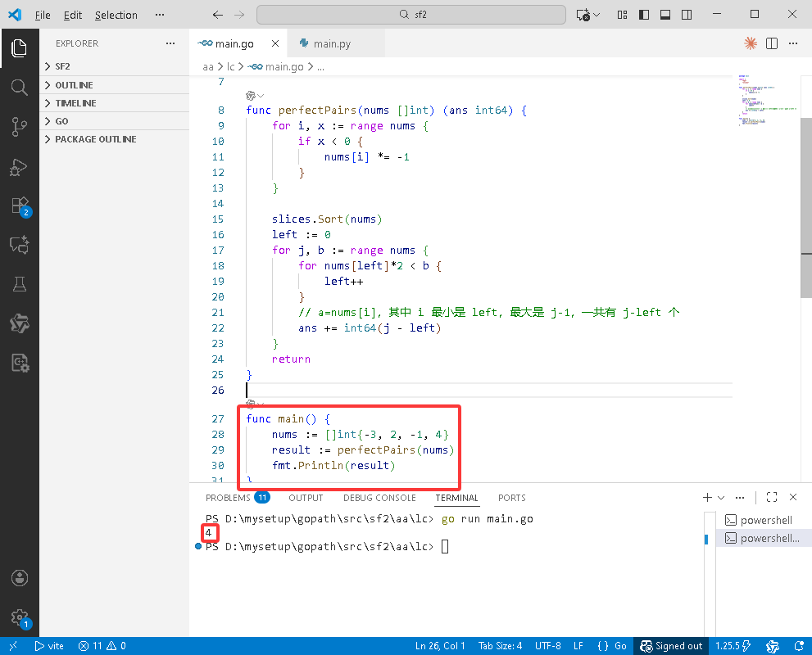Screen dimensions: 812x655
Task: Click the Ln 26, Col 1 cursor position indicator
Action: coord(440,646)
